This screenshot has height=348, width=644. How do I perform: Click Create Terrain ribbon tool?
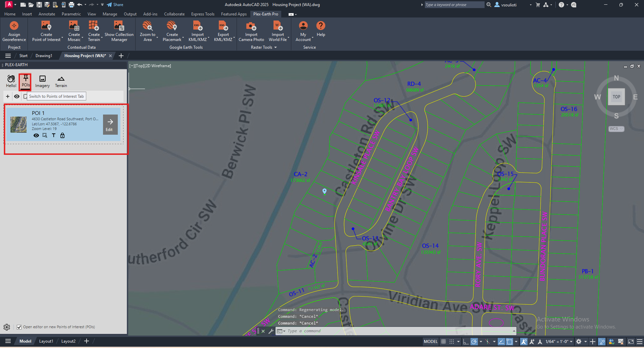point(94,31)
